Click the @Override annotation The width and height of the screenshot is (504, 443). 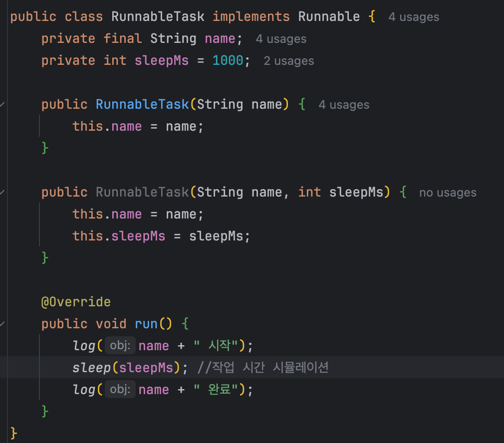[x=76, y=302]
